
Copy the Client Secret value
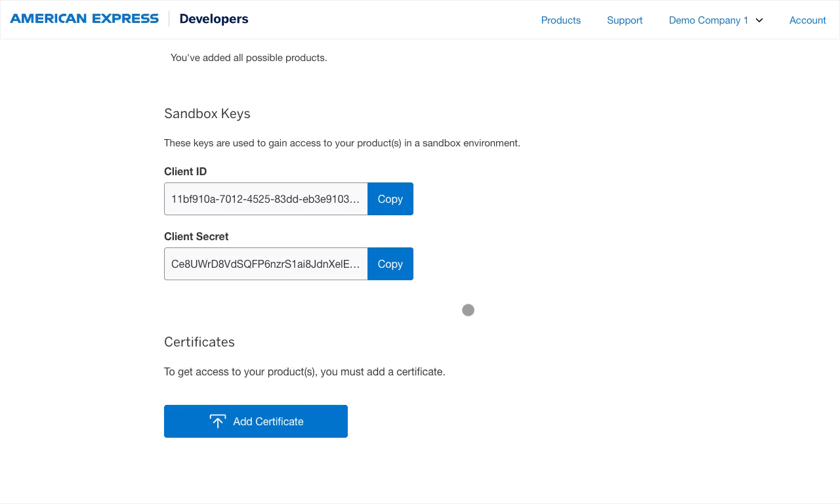click(x=390, y=264)
